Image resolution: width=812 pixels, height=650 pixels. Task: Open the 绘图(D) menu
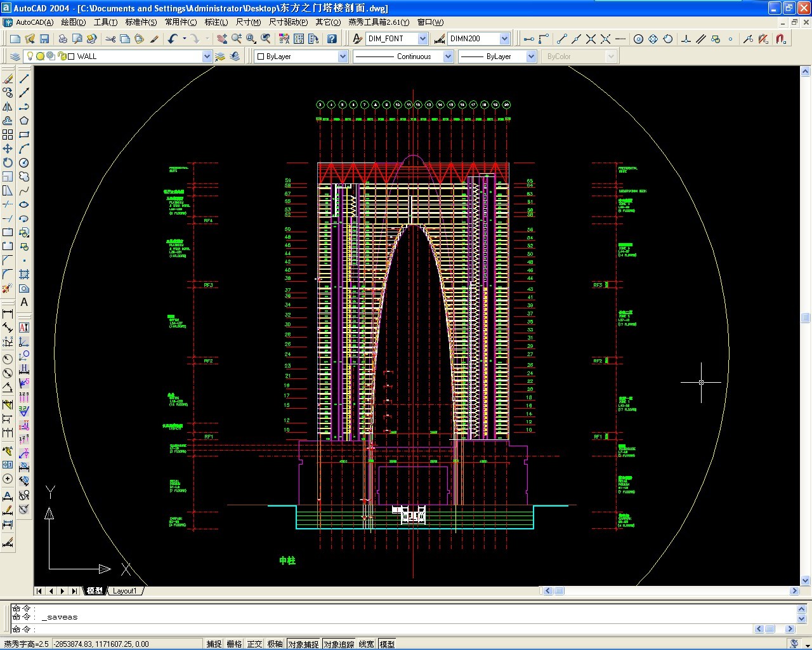(x=74, y=22)
